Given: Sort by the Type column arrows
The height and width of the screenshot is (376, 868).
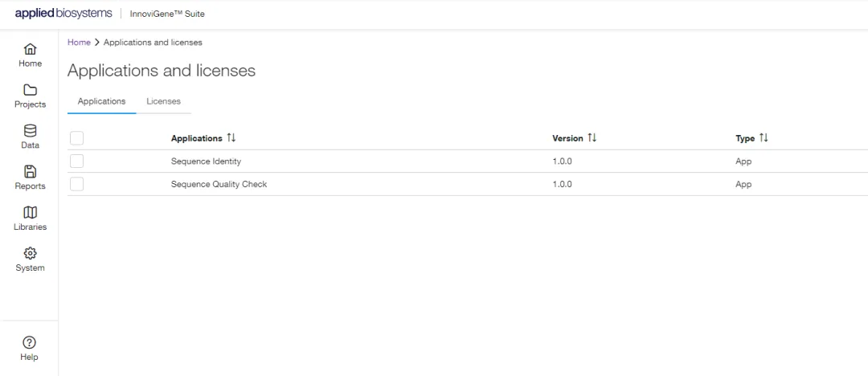Looking at the screenshot, I should pos(764,138).
